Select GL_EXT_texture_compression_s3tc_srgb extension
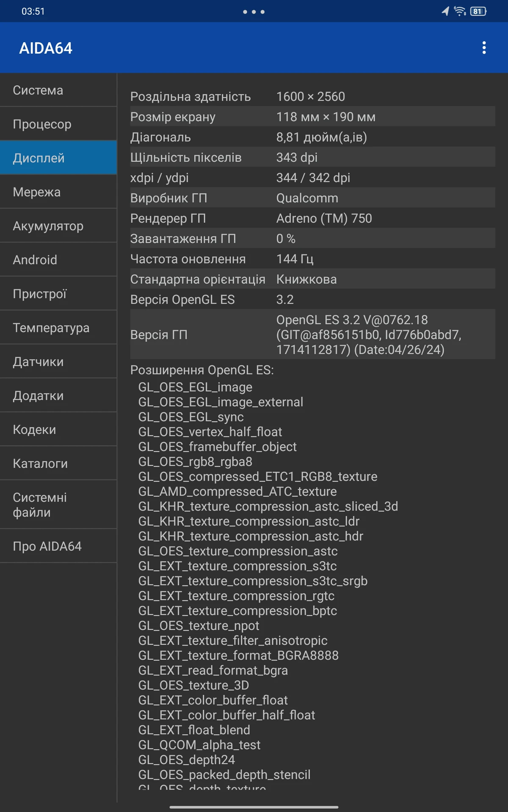The image size is (508, 812). tap(253, 581)
